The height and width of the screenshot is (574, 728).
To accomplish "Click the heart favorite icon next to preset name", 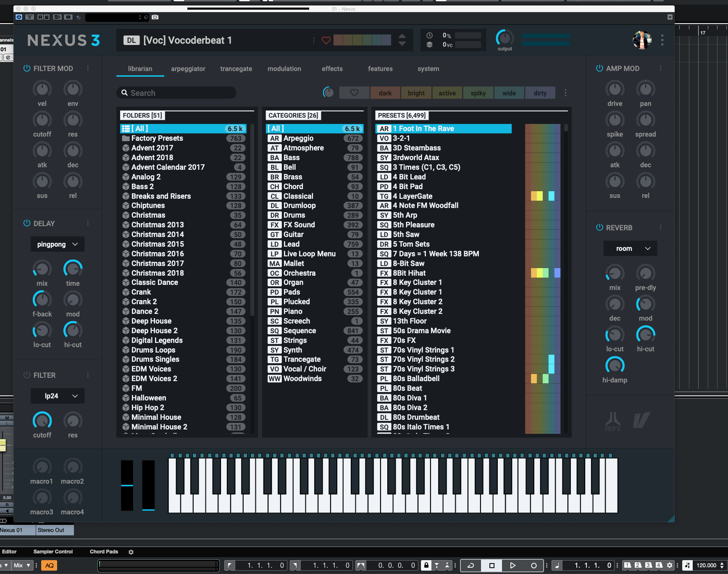I will pos(326,40).
